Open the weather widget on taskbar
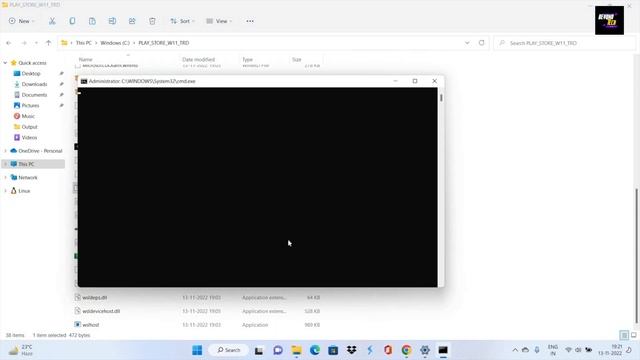This screenshot has width=640, height=360. (20, 350)
